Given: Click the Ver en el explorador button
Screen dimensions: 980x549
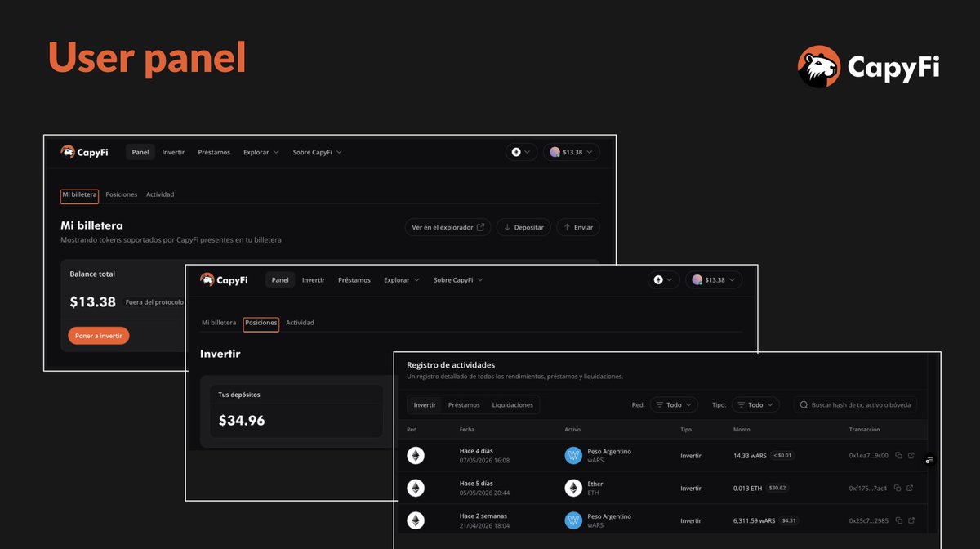Looking at the screenshot, I should pyautogui.click(x=448, y=227).
